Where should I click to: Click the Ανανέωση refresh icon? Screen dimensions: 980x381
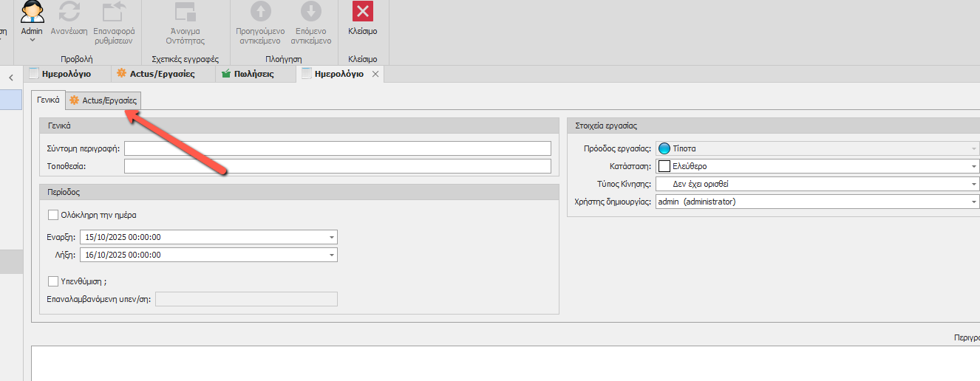click(x=69, y=13)
